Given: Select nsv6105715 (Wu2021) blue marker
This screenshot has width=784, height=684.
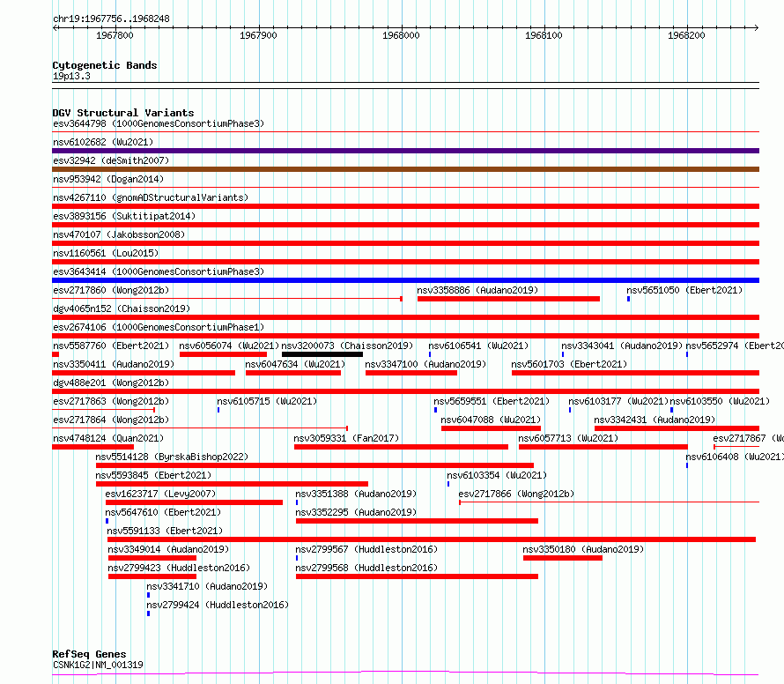Looking at the screenshot, I should [218, 410].
